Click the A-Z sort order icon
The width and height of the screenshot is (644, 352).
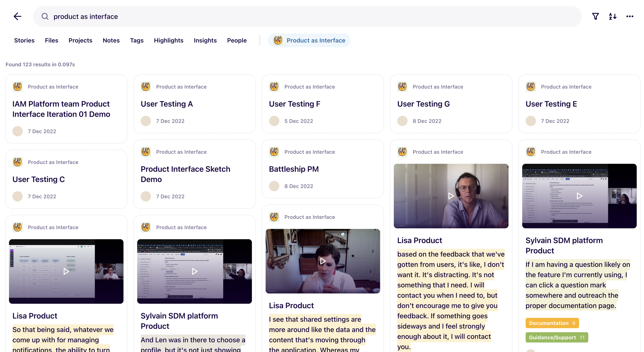(613, 16)
